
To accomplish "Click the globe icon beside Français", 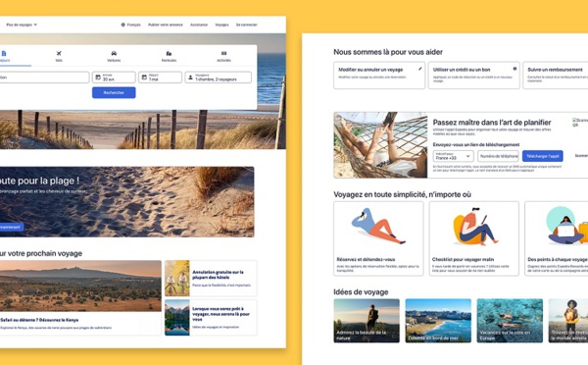I will tap(123, 25).
